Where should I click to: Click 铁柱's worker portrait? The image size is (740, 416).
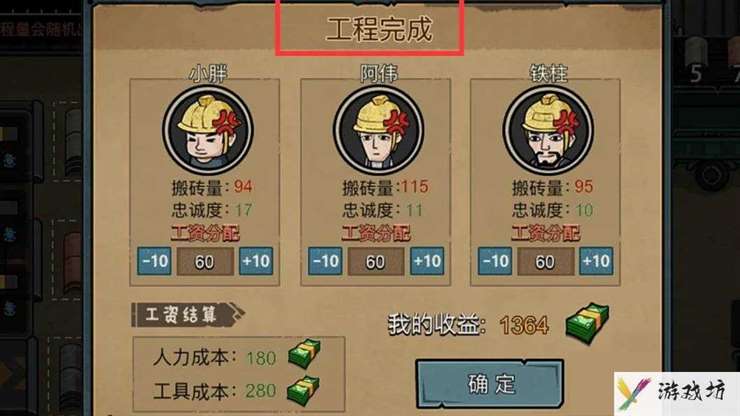click(x=548, y=129)
